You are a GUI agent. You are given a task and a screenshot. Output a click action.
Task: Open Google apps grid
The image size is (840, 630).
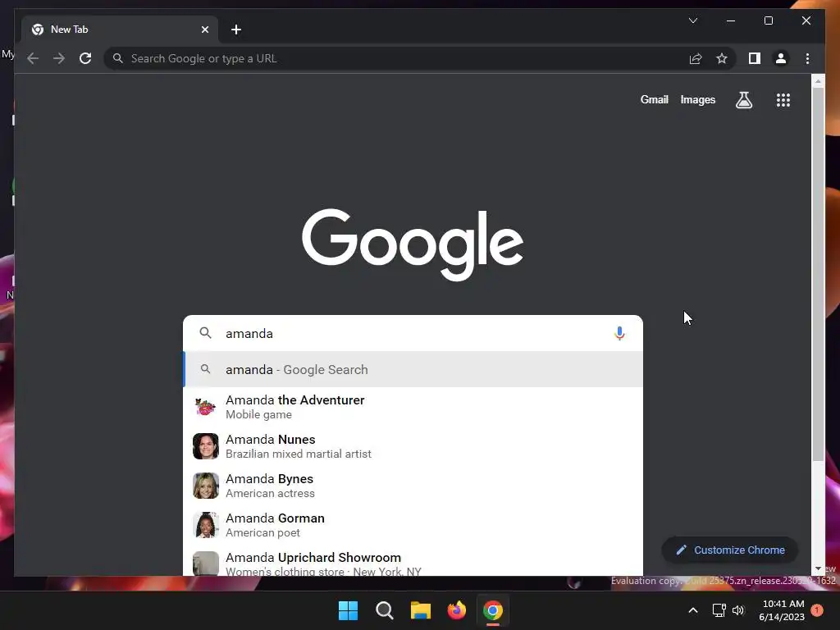(783, 99)
